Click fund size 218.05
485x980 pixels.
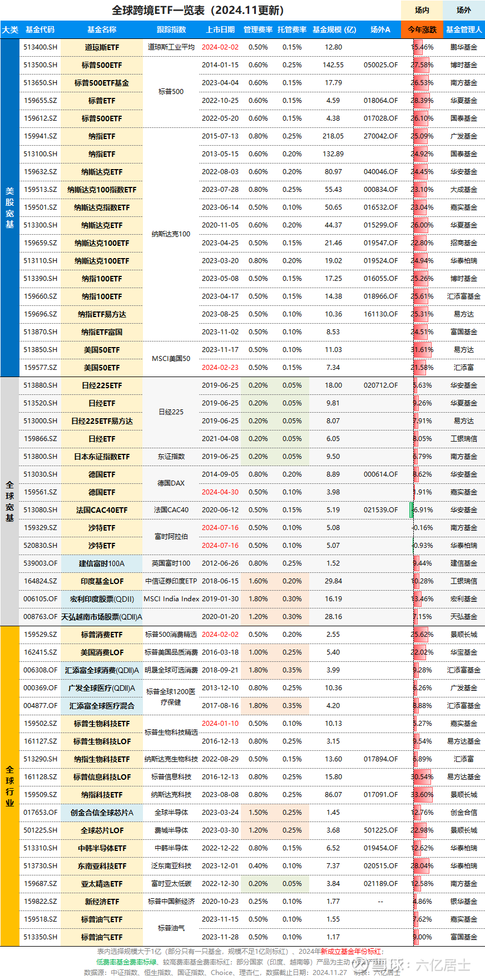pyautogui.click(x=333, y=136)
